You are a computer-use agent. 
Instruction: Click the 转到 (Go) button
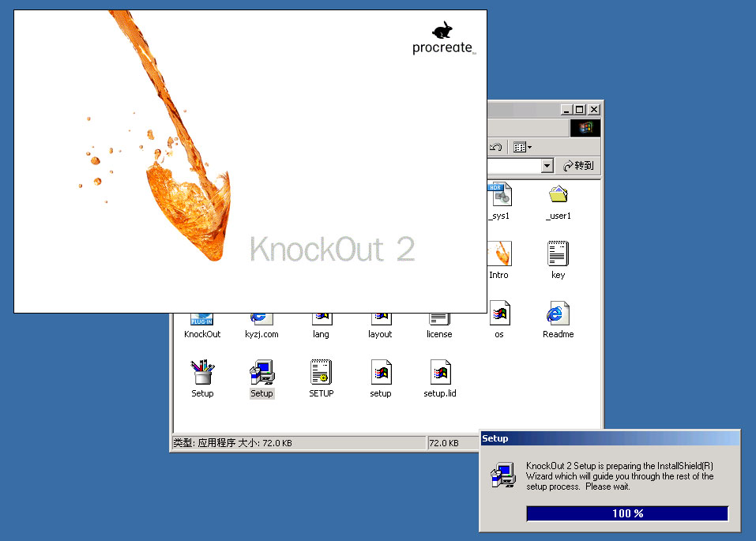pyautogui.click(x=578, y=166)
